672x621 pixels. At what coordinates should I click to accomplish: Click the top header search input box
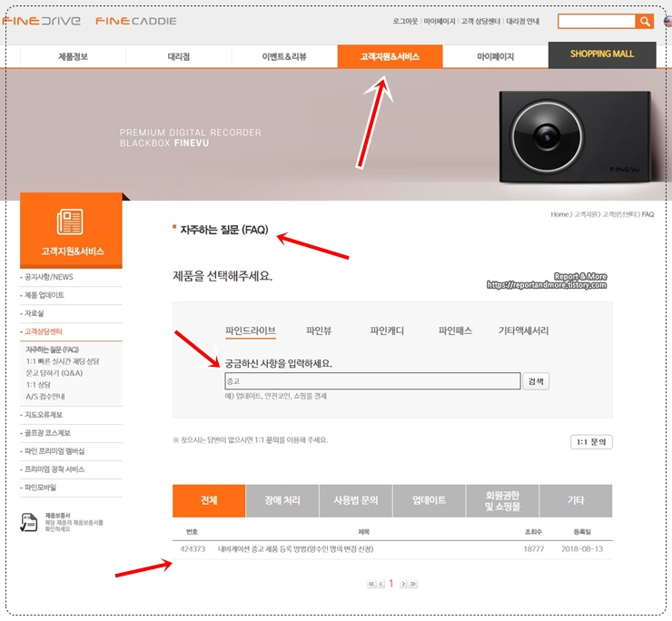pos(597,21)
